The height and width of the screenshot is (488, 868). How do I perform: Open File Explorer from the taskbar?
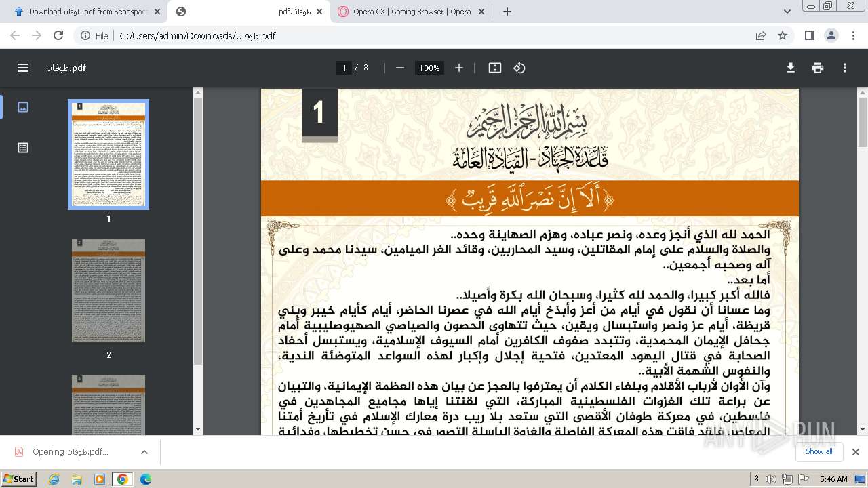point(77,479)
